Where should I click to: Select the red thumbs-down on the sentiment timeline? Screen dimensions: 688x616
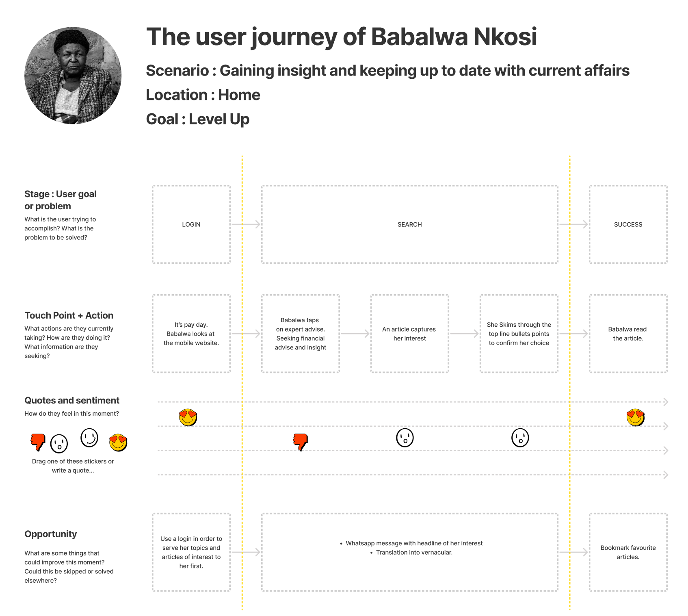click(x=301, y=442)
